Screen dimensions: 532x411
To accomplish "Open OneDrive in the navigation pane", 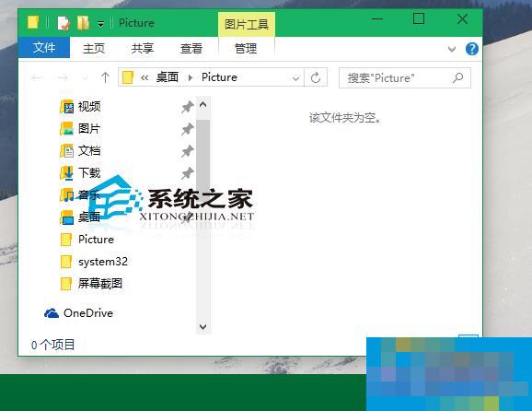I will coord(88,313).
